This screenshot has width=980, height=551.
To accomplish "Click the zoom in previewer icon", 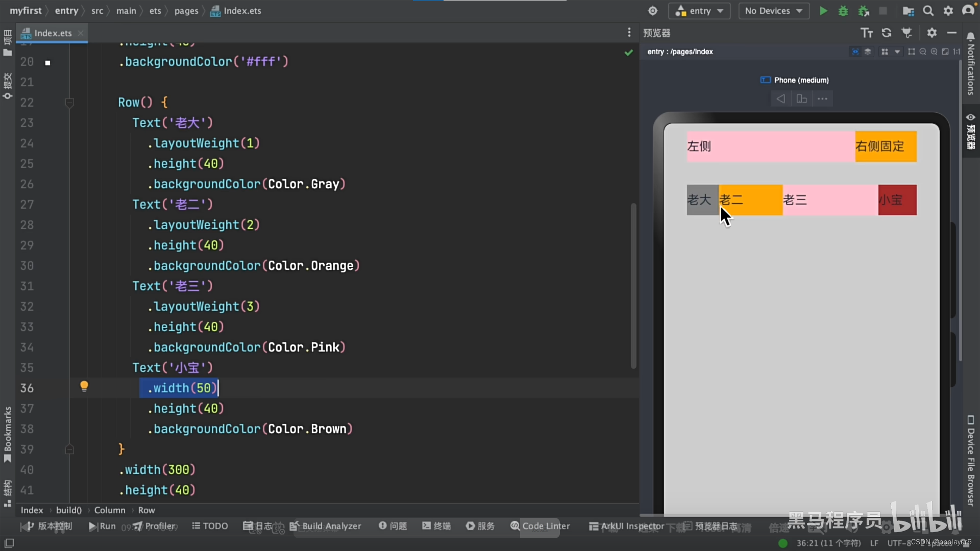I will click(934, 52).
